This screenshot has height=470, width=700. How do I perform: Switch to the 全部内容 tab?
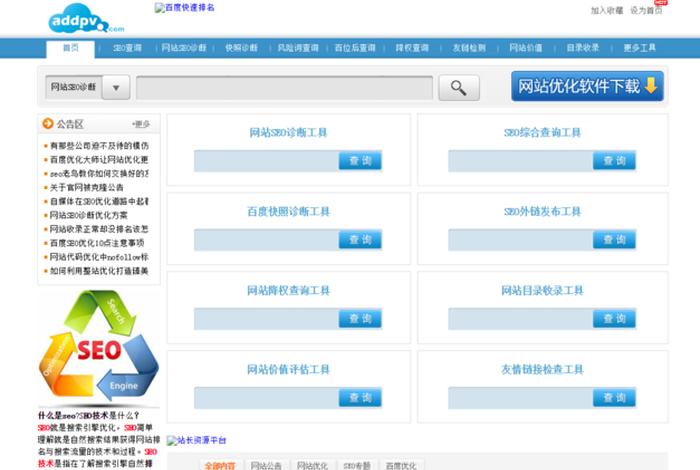point(220,465)
